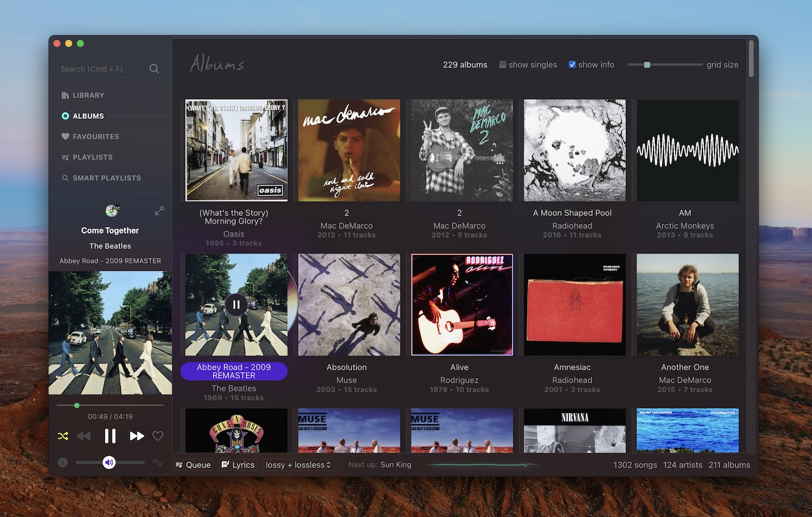Open the Amnesiac album cover
The image size is (812, 517).
tap(575, 305)
